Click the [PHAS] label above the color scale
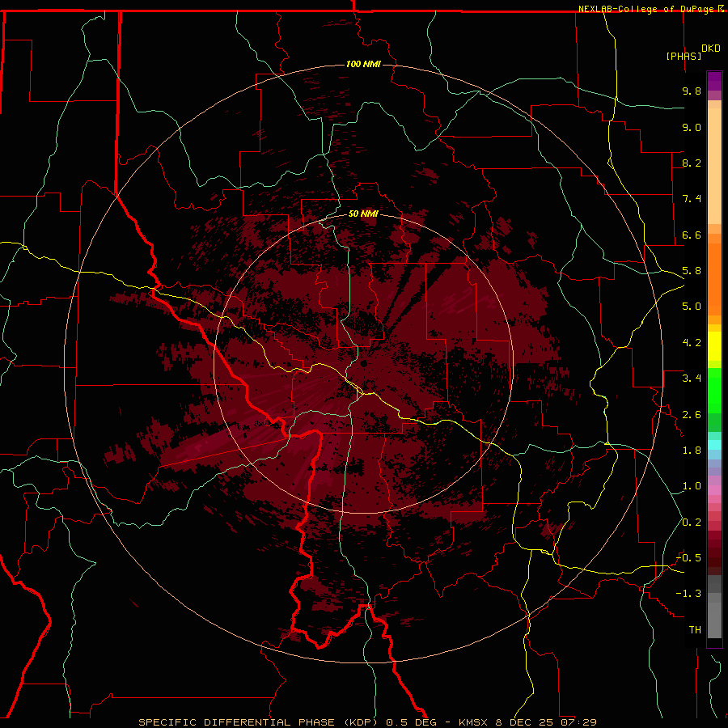This screenshot has width=728, height=728. [684, 56]
